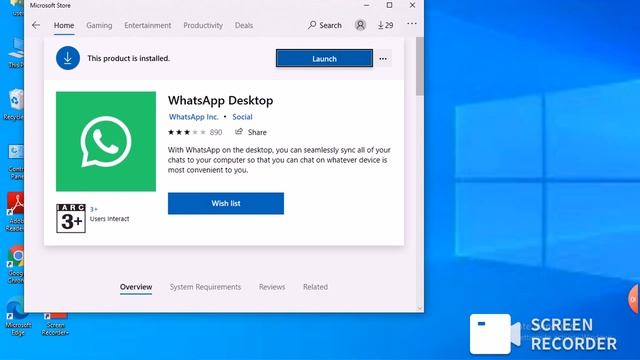Select the Google Chrome desktop icon
This screenshot has height=360, width=640.
coord(15,264)
